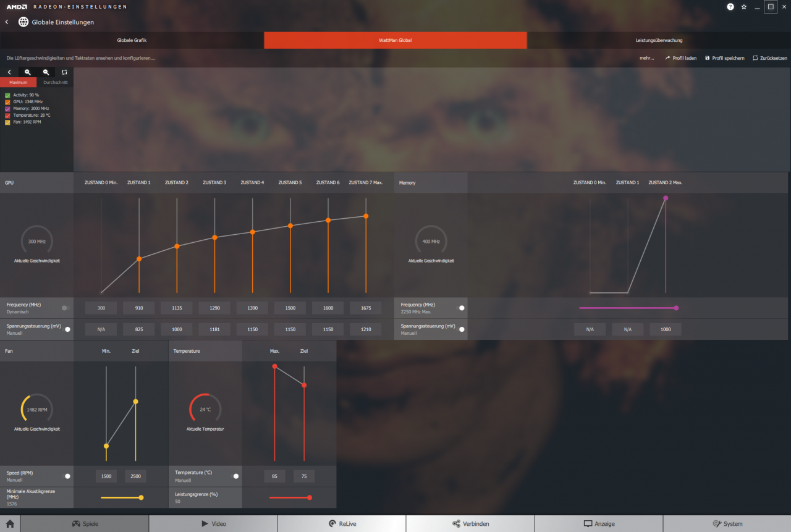791x532 pixels.
Task: Select the Maximum graph tab
Action: [19, 82]
